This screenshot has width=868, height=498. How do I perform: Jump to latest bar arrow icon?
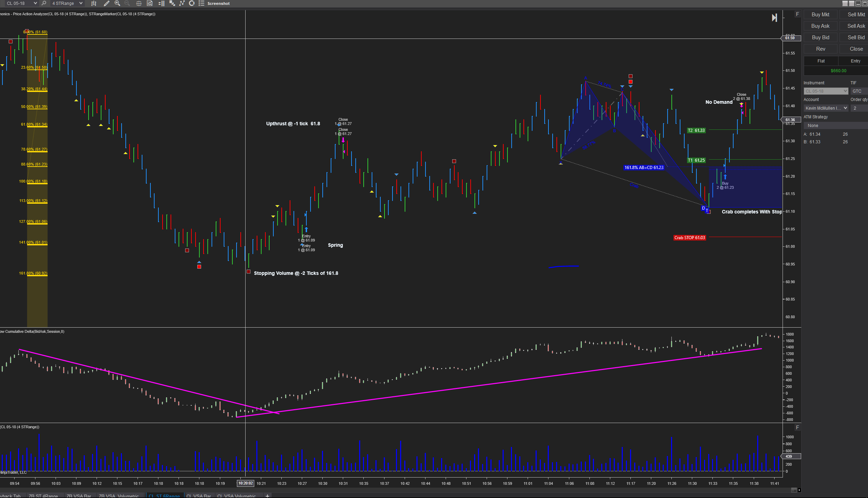point(774,18)
